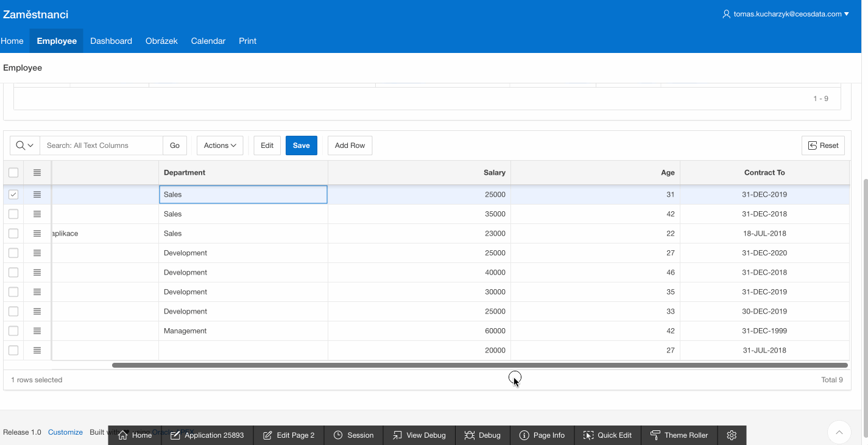868x445 pixels.
Task: Click header row actions menu icon
Action: pyautogui.click(x=37, y=173)
